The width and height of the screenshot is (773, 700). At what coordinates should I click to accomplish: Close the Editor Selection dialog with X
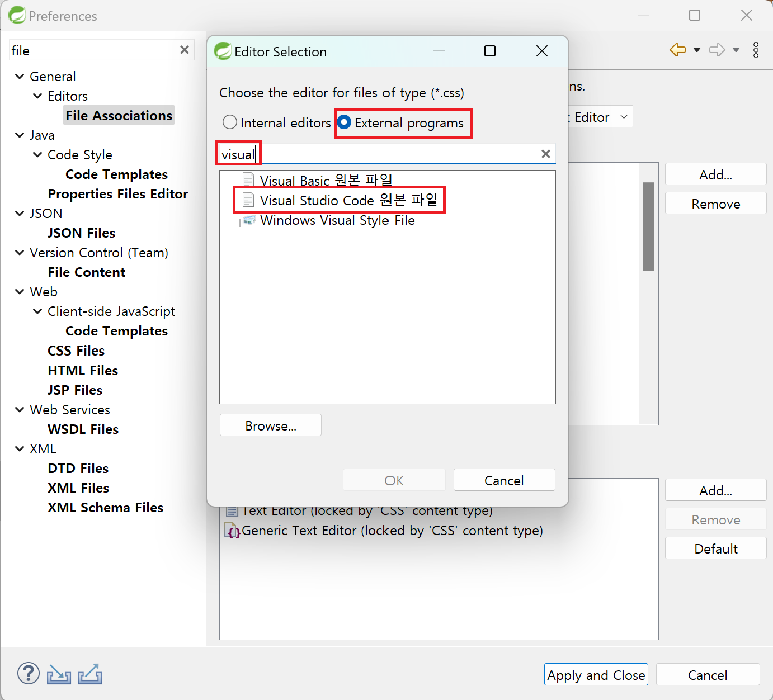click(542, 51)
